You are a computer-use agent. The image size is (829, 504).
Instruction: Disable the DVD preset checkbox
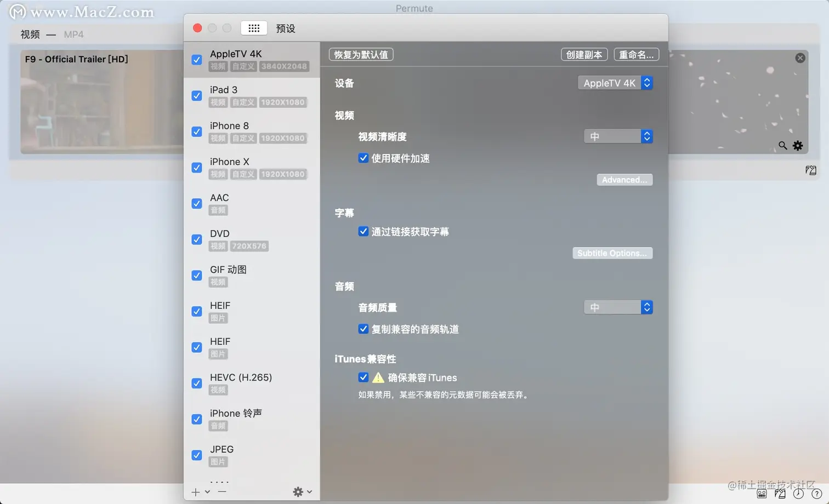coord(197,239)
